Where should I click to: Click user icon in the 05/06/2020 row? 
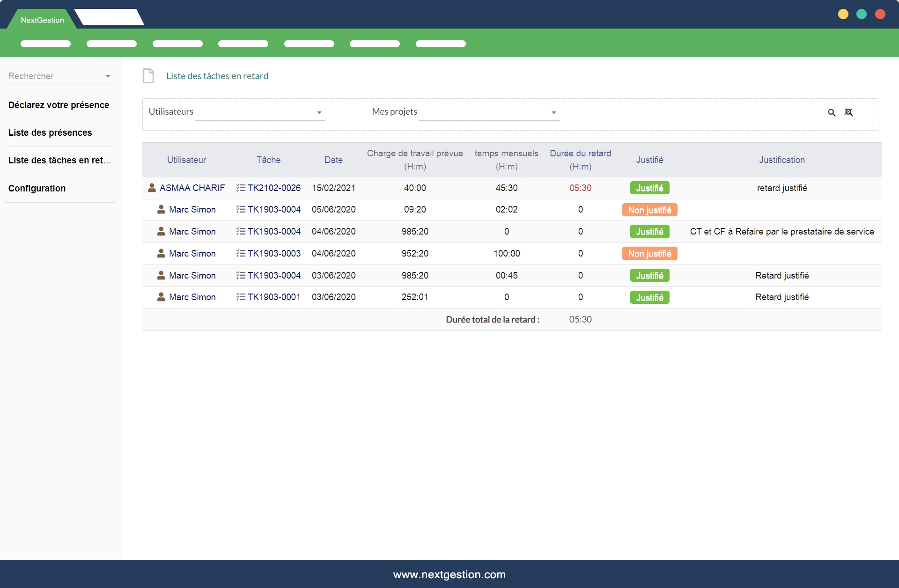[x=161, y=209]
